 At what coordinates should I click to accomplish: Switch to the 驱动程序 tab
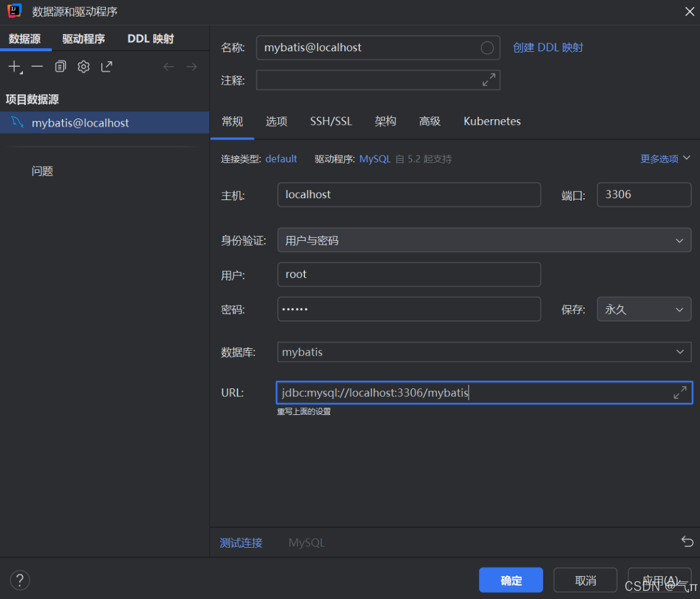[x=83, y=38]
